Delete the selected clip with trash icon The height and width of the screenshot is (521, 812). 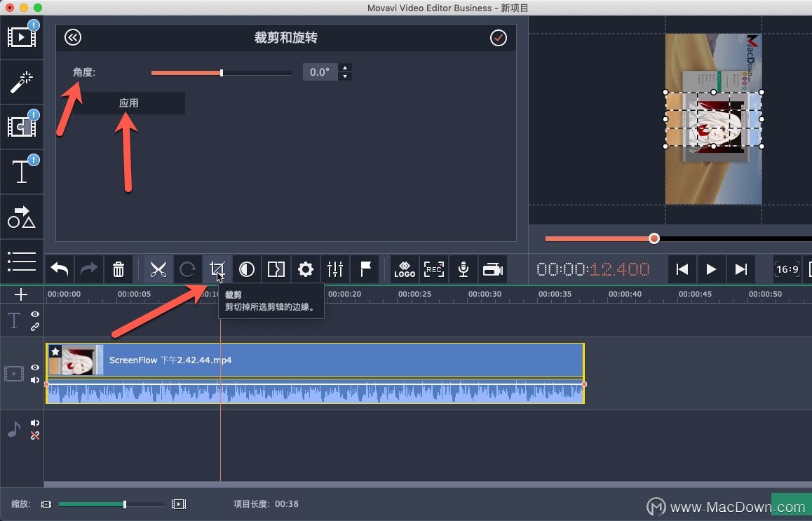pyautogui.click(x=119, y=269)
